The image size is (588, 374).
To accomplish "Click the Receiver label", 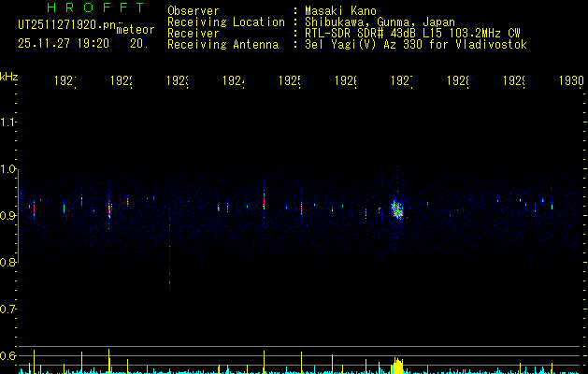I will point(194,34).
